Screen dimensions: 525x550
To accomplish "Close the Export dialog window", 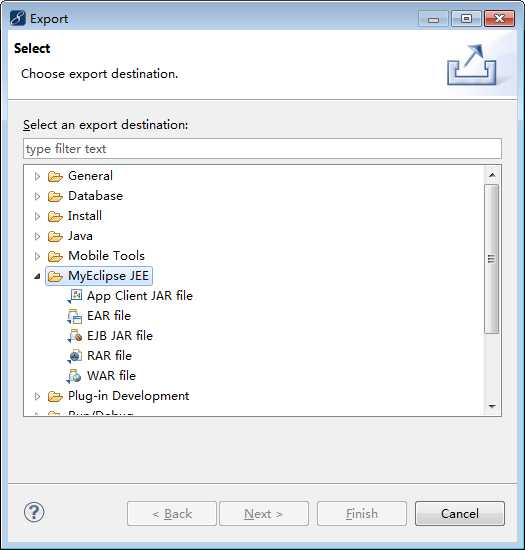I will coord(499,19).
